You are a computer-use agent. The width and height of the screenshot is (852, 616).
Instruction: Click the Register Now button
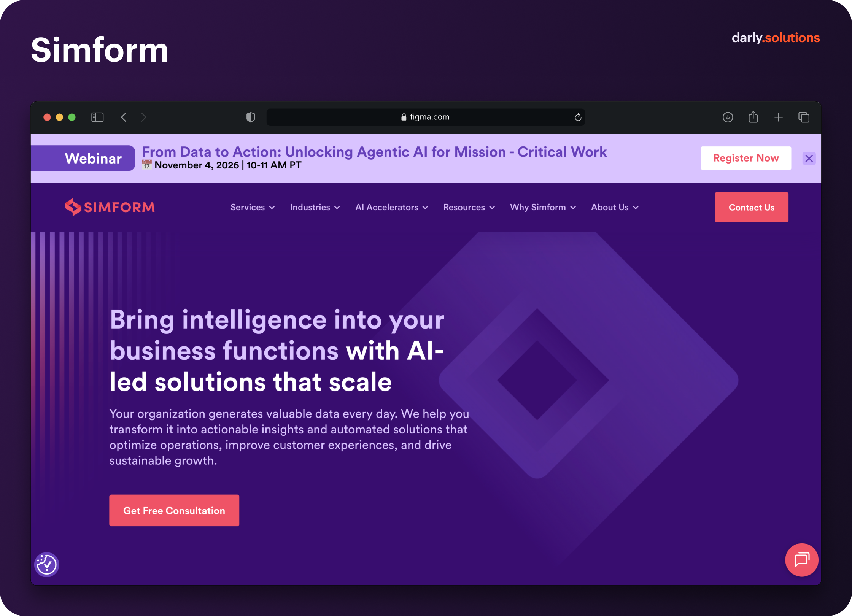(746, 158)
